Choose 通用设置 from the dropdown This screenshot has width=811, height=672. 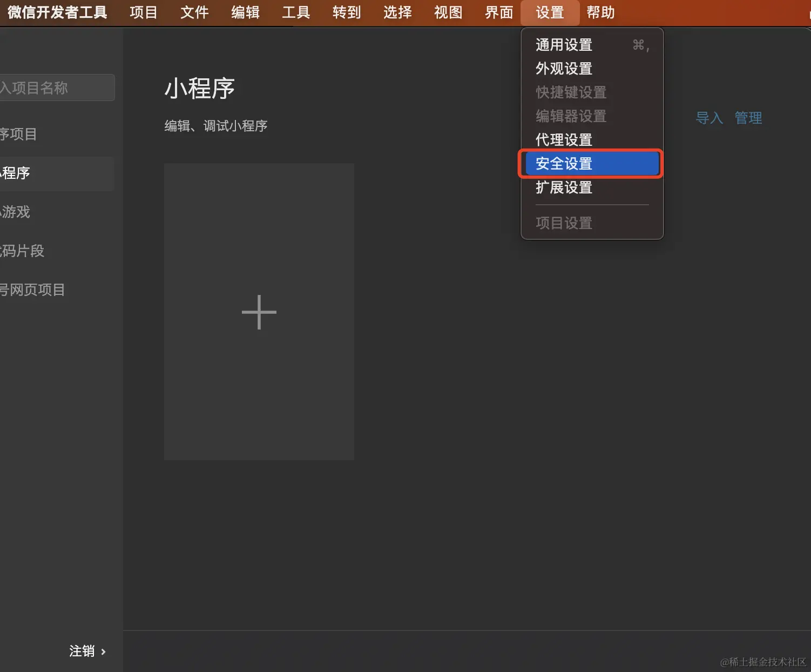pyautogui.click(x=592, y=45)
